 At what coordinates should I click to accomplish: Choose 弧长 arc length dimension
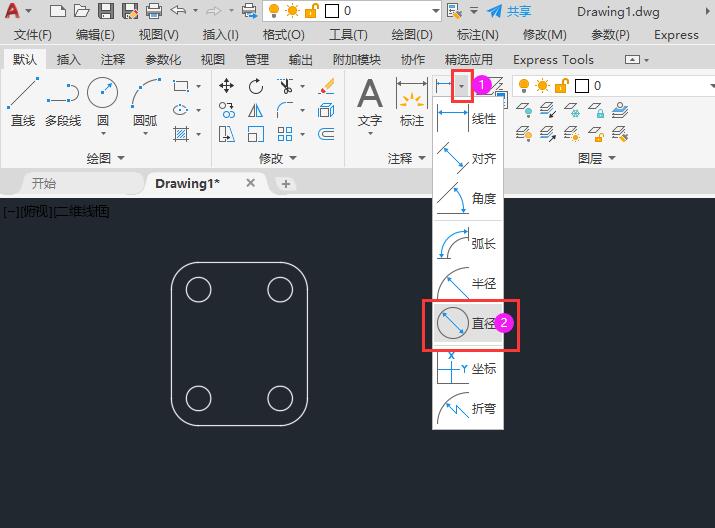pyautogui.click(x=468, y=243)
